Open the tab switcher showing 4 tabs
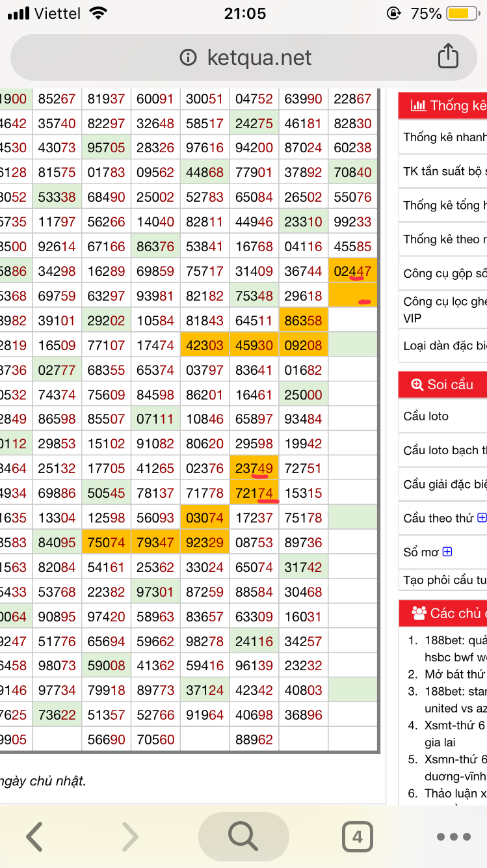This screenshot has height=868, width=487. pos(357,836)
